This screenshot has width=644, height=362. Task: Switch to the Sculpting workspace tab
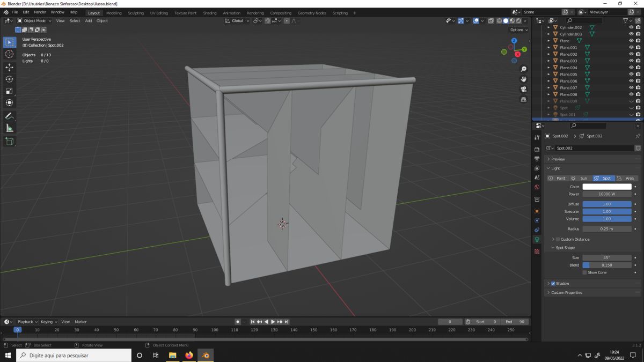(x=136, y=13)
